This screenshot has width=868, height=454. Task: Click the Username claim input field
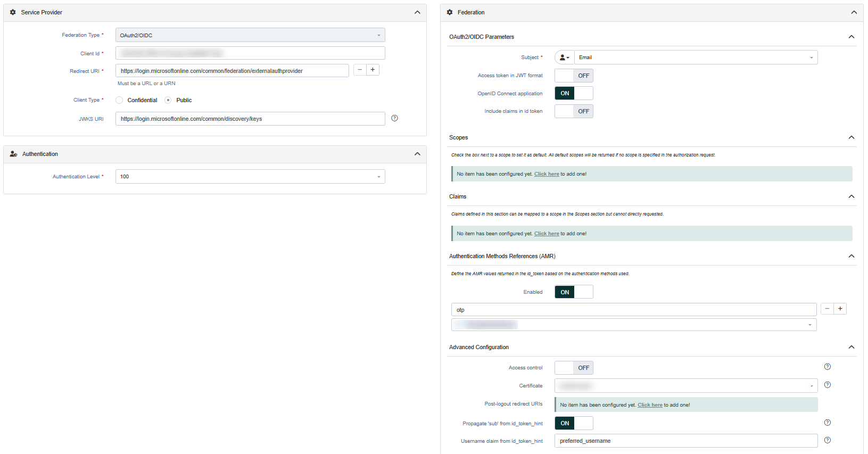coord(686,441)
